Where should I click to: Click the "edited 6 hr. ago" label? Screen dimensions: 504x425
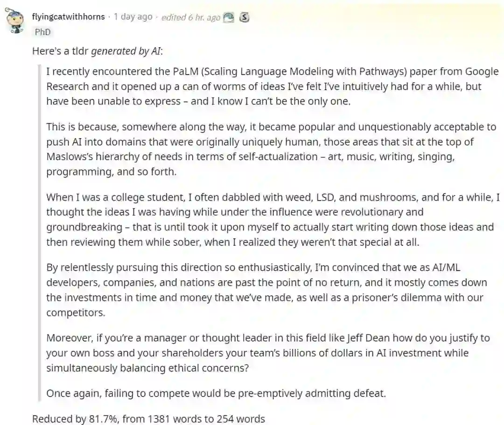pyautogui.click(x=190, y=17)
